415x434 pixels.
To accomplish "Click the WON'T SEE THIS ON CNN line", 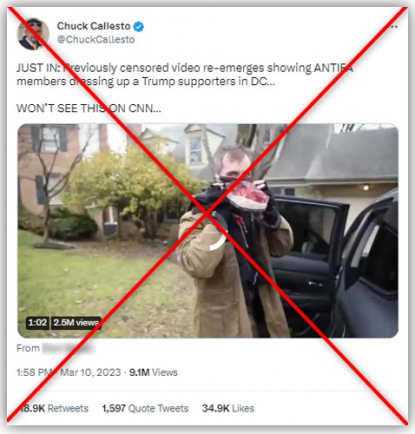I will 89,108.
